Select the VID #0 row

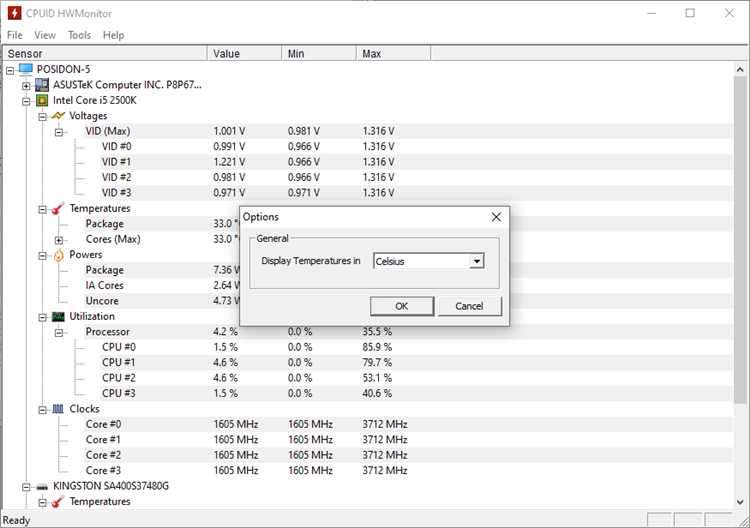pos(408,146)
